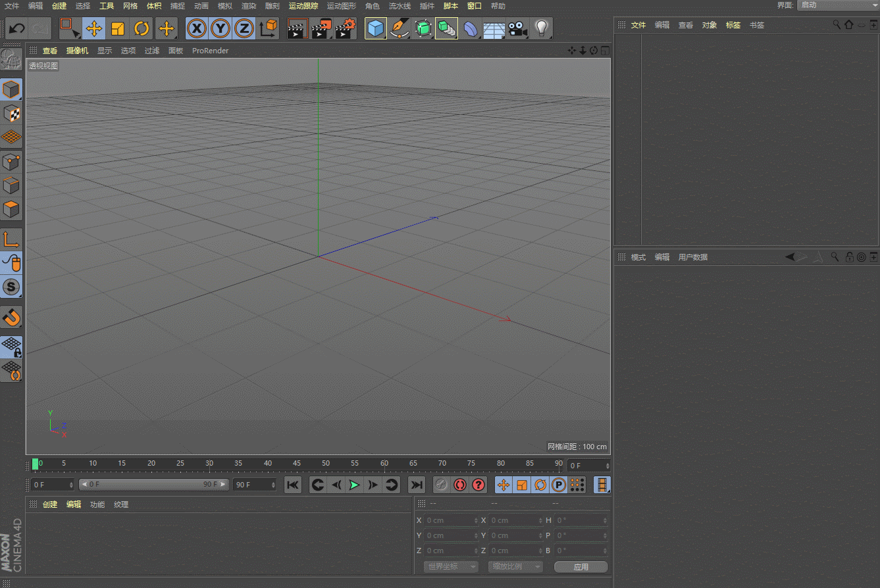880x588 pixels.
Task: Open the 运动图形 menu
Action: [x=341, y=6]
